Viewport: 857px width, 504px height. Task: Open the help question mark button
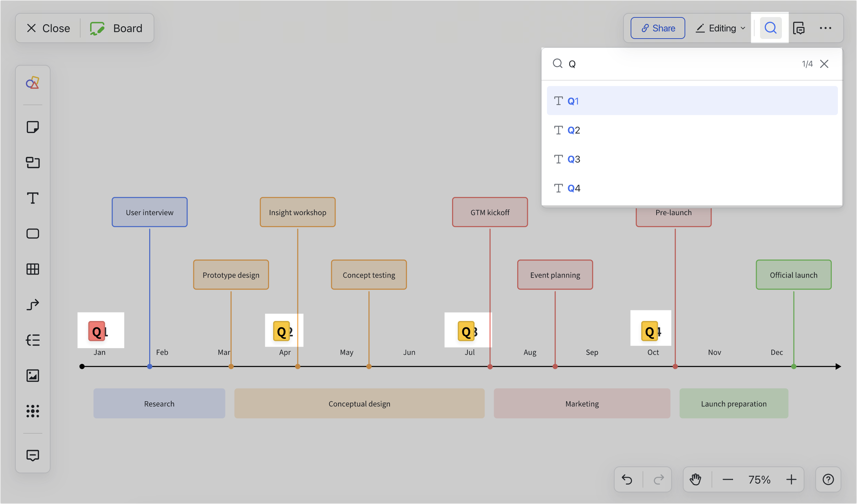pyautogui.click(x=828, y=479)
